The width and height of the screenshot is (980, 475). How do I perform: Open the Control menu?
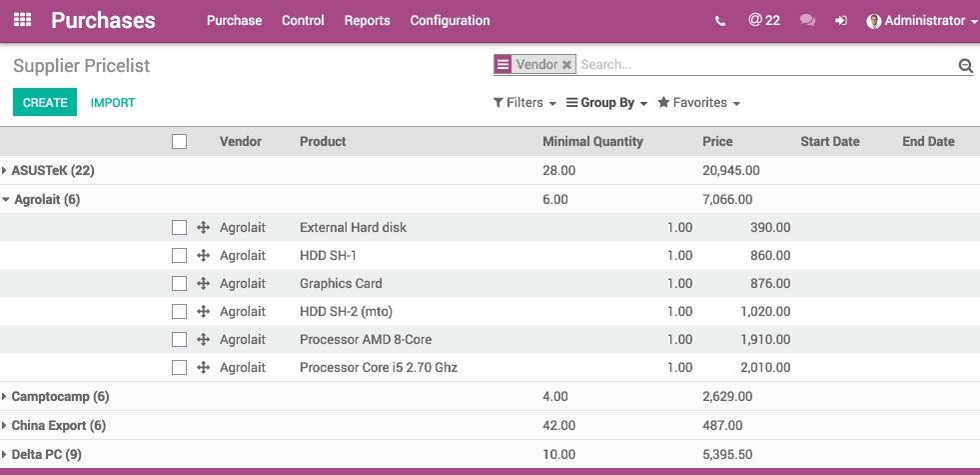pyautogui.click(x=303, y=21)
